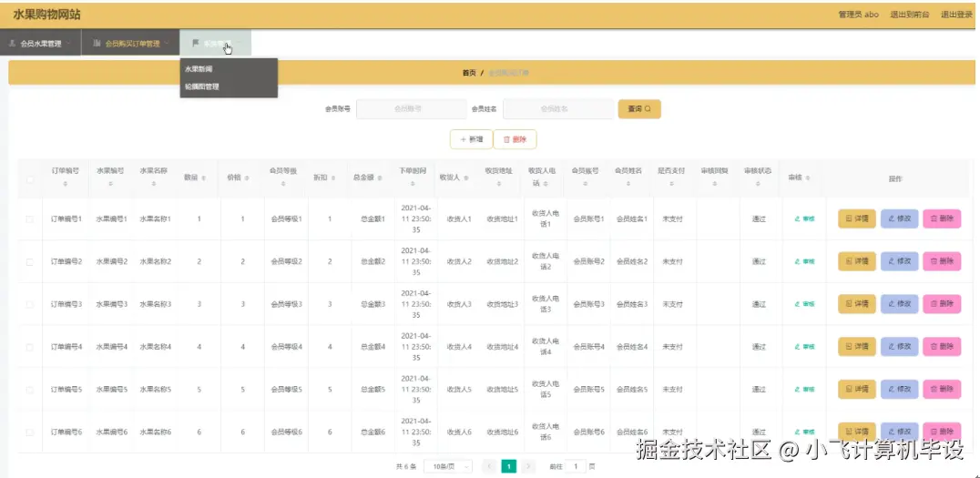Sort table by 折扣 column
This screenshot has width=980, height=478.
[333, 178]
